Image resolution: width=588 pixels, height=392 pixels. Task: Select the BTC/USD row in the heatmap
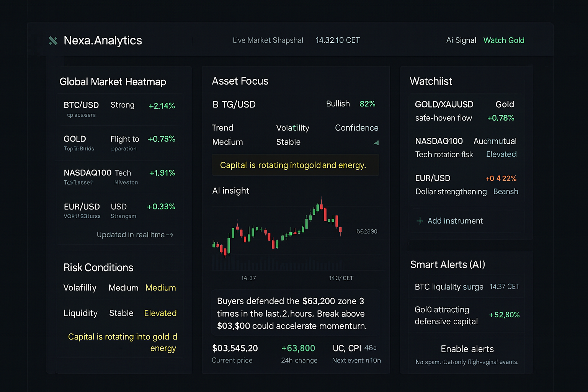click(x=119, y=109)
